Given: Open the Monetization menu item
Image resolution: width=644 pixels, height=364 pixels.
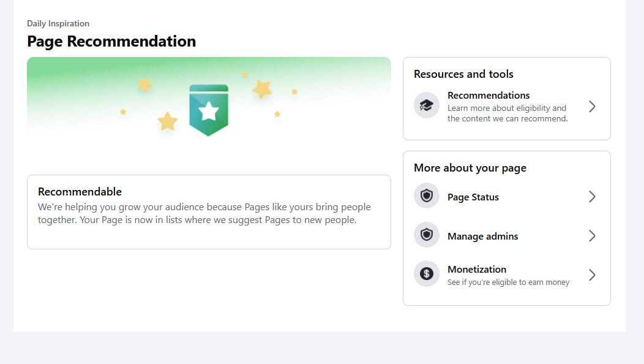Looking at the screenshot, I should [x=506, y=275].
